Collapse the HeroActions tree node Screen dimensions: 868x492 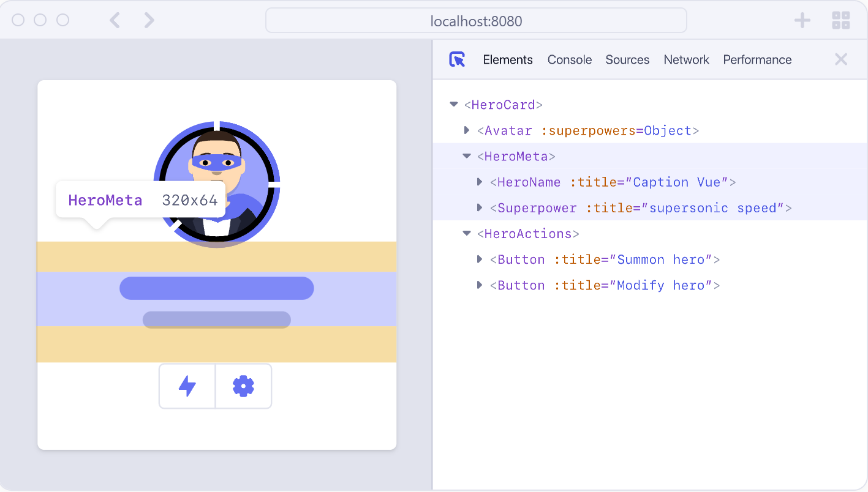[467, 233]
